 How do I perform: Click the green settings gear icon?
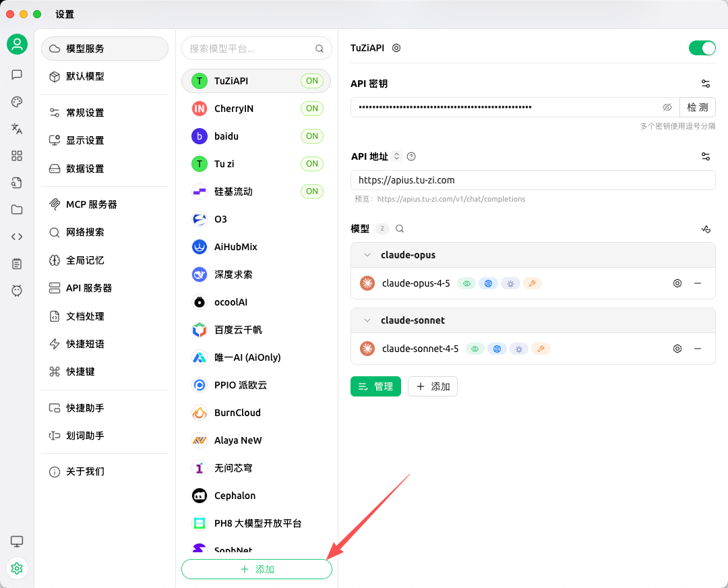[x=17, y=568]
